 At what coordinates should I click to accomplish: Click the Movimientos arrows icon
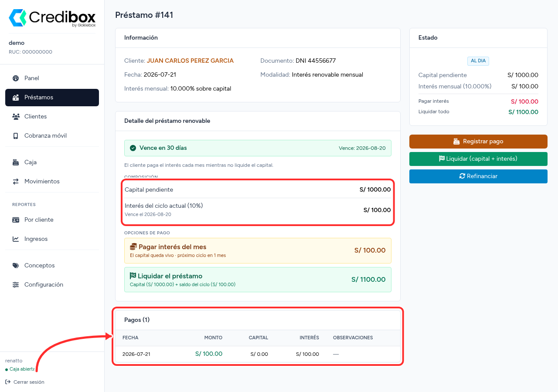pos(16,182)
